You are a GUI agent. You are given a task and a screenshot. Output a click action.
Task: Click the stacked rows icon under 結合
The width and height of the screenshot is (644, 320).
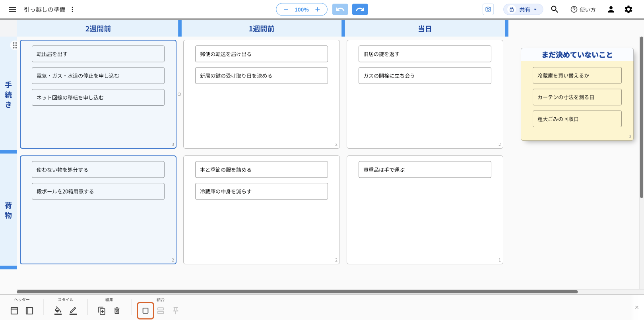(x=161, y=311)
